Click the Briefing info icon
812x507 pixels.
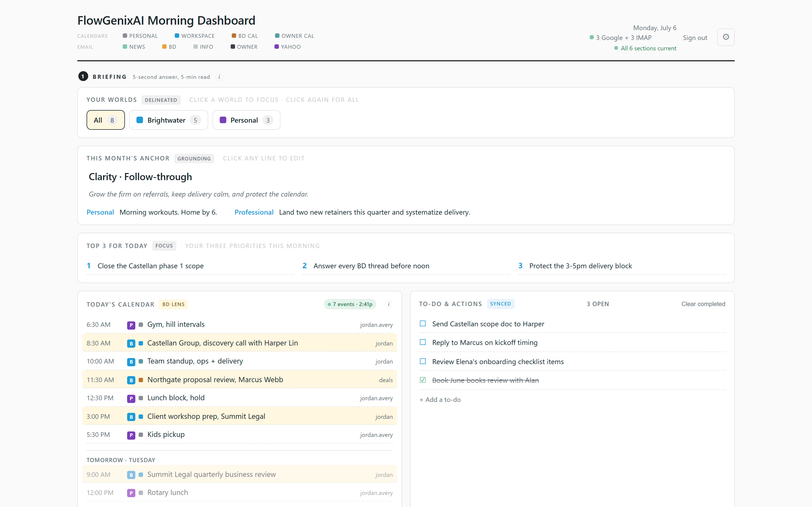pos(219,77)
